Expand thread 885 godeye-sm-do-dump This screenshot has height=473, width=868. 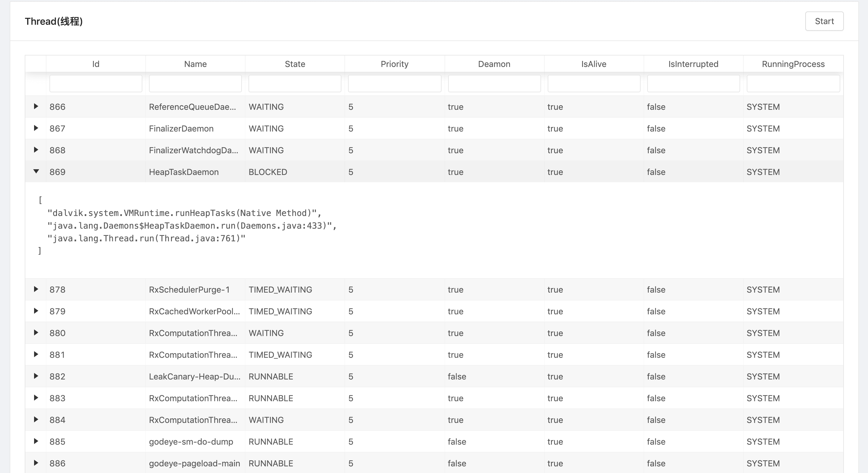36,442
